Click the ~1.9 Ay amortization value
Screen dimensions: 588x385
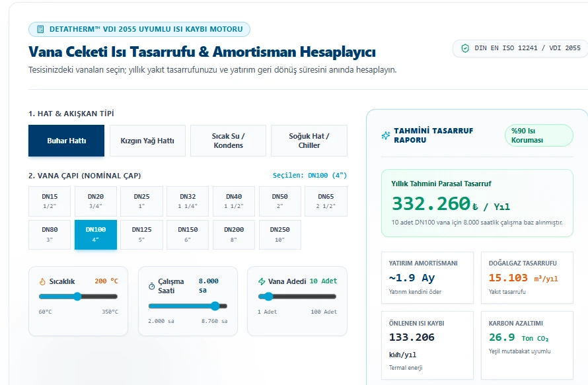tap(412, 278)
